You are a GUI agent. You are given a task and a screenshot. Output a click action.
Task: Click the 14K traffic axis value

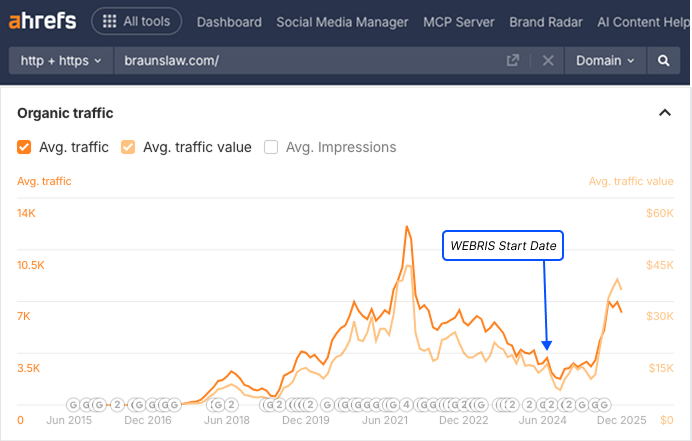(26, 214)
